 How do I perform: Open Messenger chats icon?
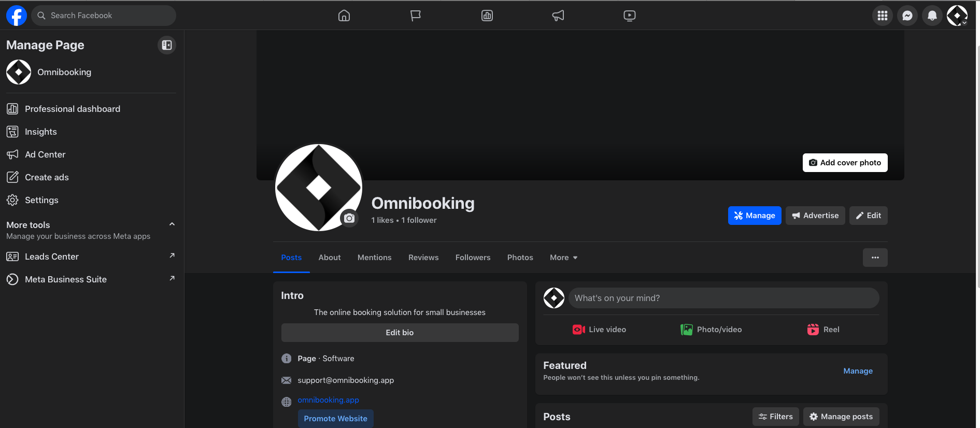[x=907, y=16]
